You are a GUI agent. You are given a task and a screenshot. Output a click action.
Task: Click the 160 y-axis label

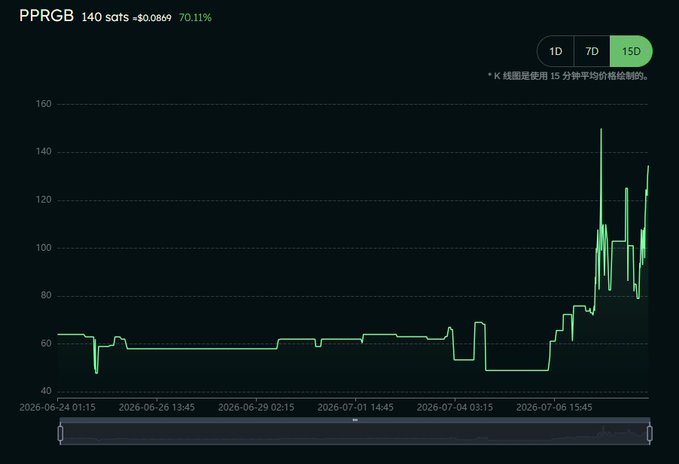pyautogui.click(x=43, y=104)
